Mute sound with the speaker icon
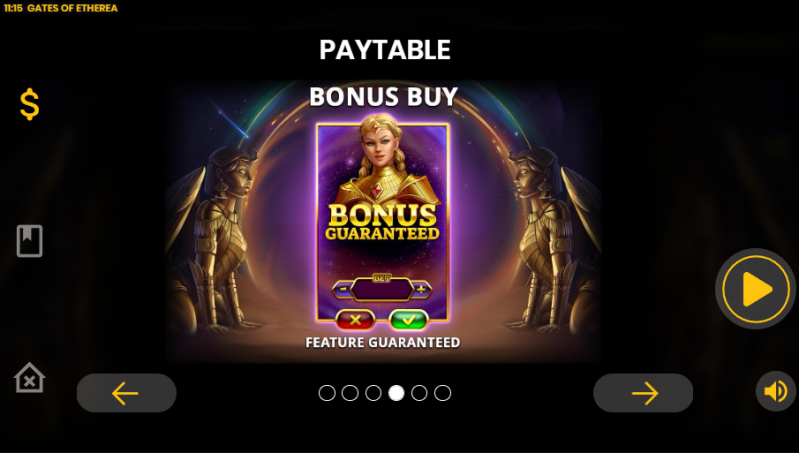The width and height of the screenshot is (799, 453). (776, 391)
